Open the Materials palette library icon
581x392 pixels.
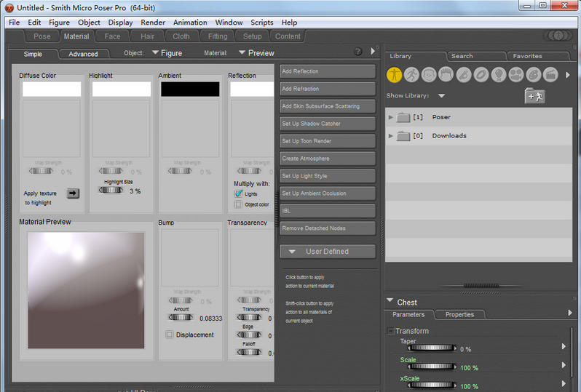pyautogui.click(x=534, y=74)
